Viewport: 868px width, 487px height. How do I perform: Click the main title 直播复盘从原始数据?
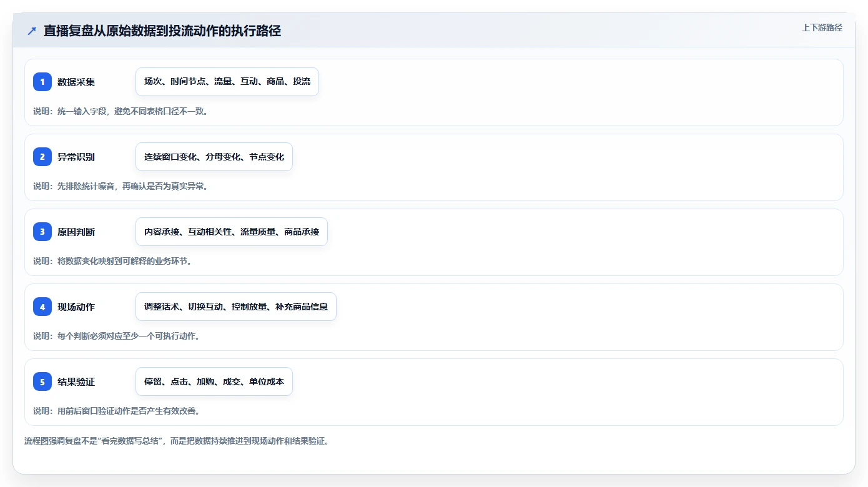coord(162,31)
